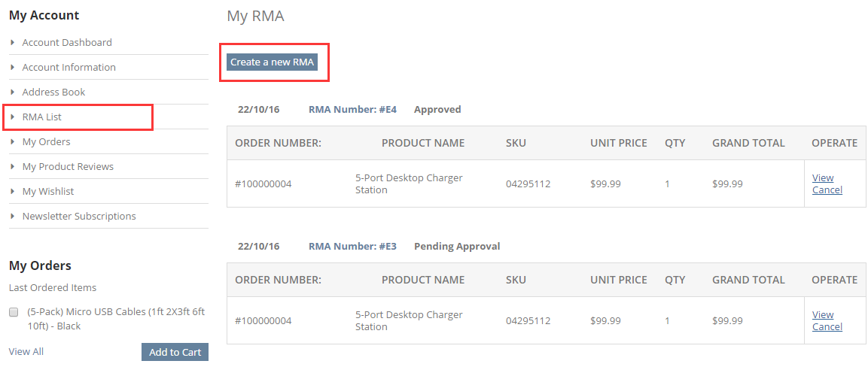Screen dimensions: 868x370
Task: Open the RMA Number #E3 link
Action: (x=352, y=246)
